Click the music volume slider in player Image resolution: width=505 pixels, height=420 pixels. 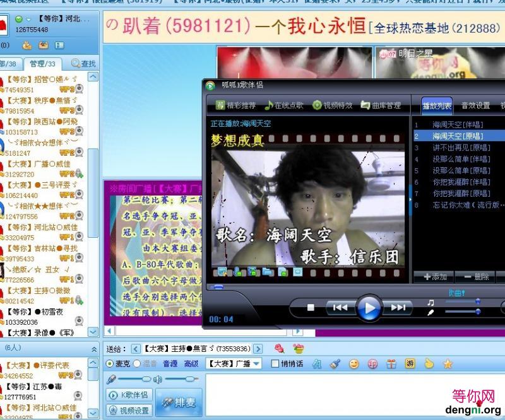[462, 302]
